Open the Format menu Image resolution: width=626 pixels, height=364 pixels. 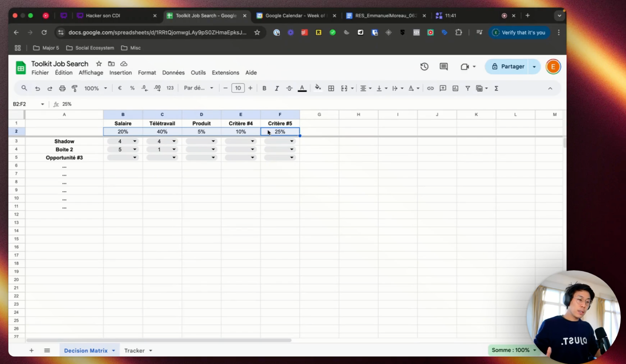point(147,73)
